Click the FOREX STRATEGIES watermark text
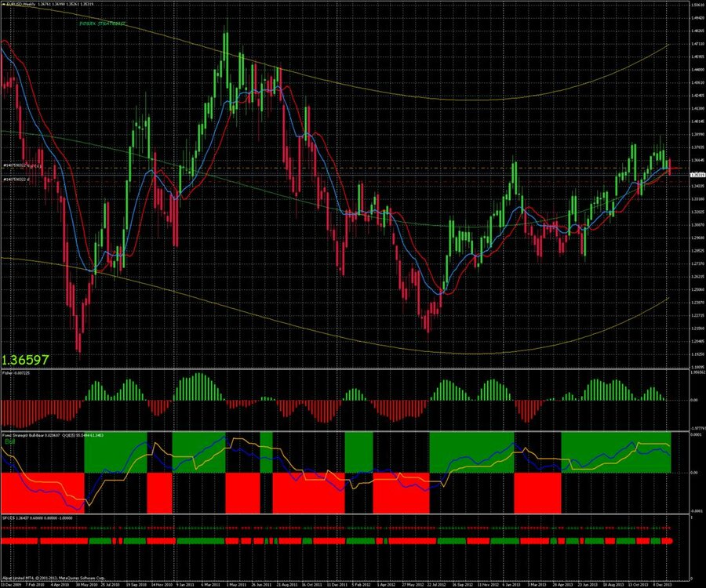 [x=102, y=25]
